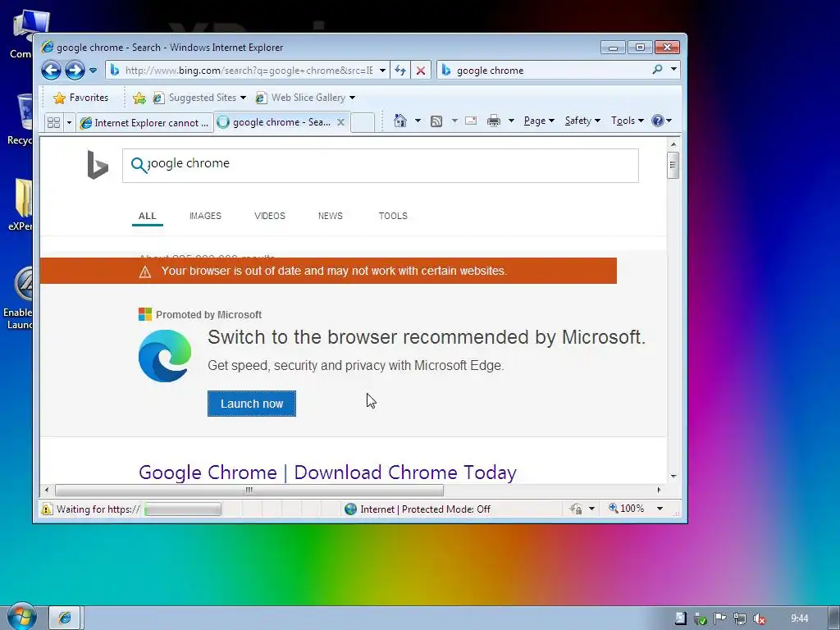Click the Bing logo on the page
This screenshot has height=630, width=840.
pyautogui.click(x=98, y=165)
